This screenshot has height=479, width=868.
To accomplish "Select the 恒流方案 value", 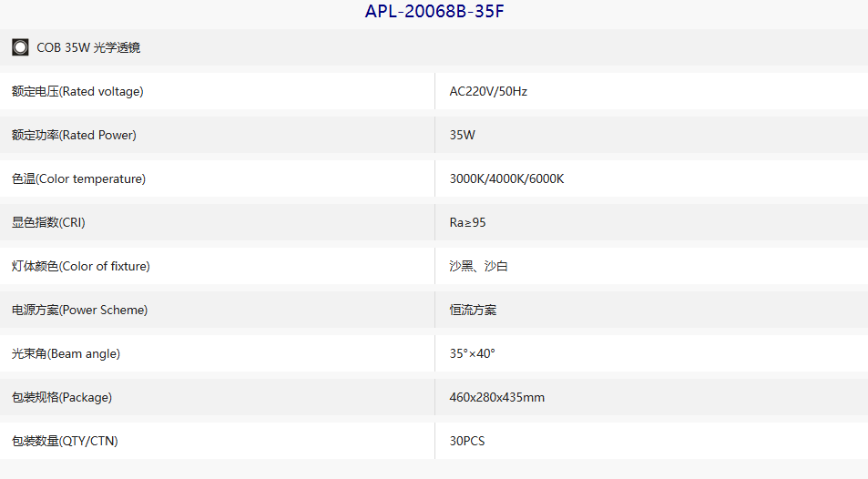I will 474,311.
